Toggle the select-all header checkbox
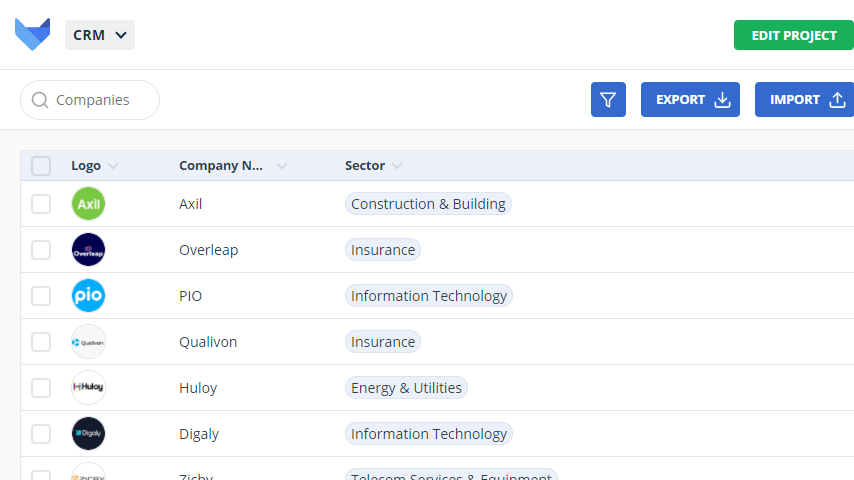 point(41,166)
